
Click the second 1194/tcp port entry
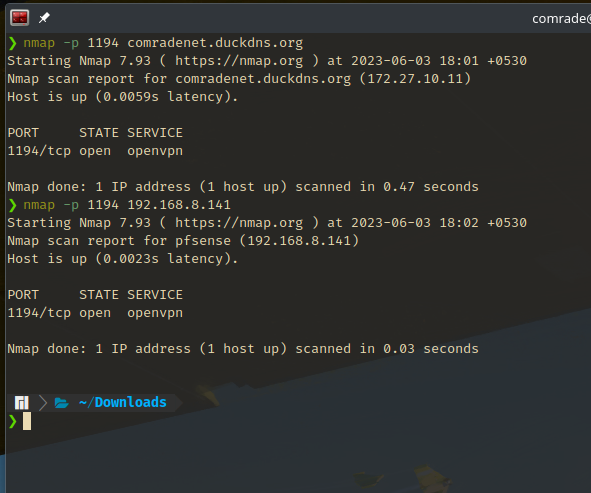point(39,313)
